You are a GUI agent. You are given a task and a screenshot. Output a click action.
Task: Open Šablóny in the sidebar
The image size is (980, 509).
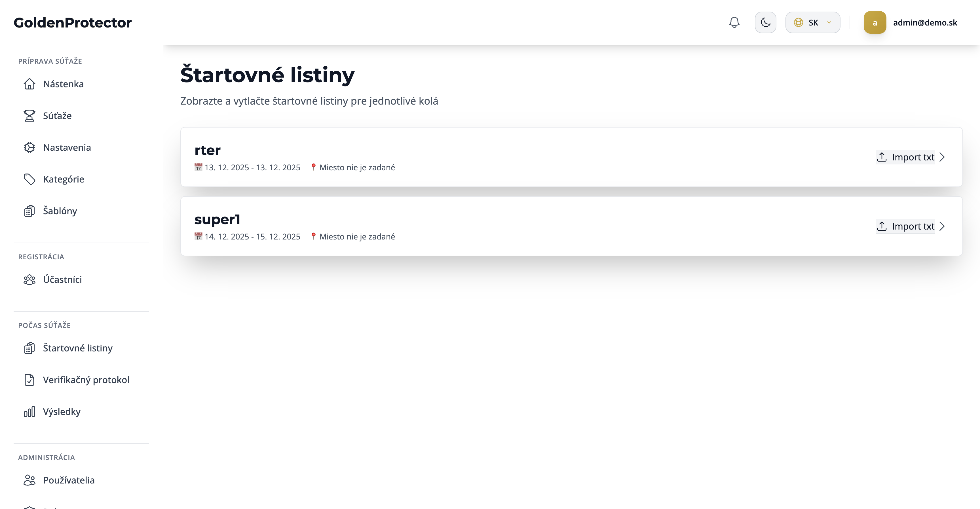(x=60, y=211)
